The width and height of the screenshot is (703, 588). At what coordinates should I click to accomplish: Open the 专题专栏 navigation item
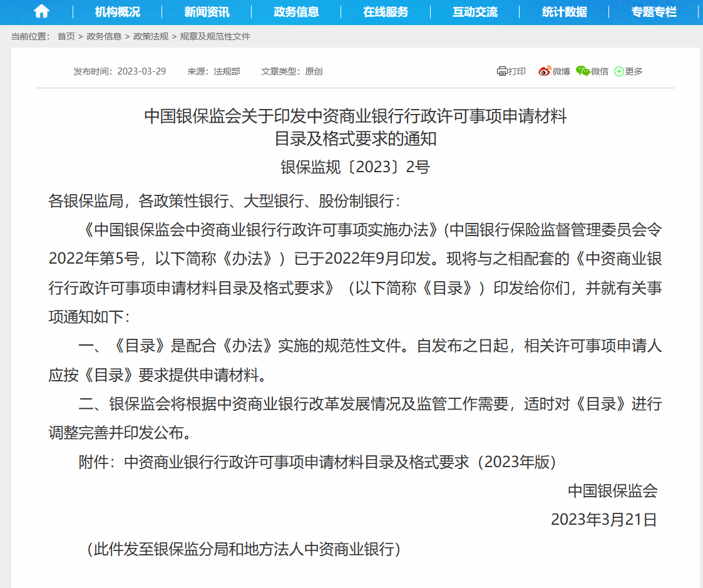point(654,12)
